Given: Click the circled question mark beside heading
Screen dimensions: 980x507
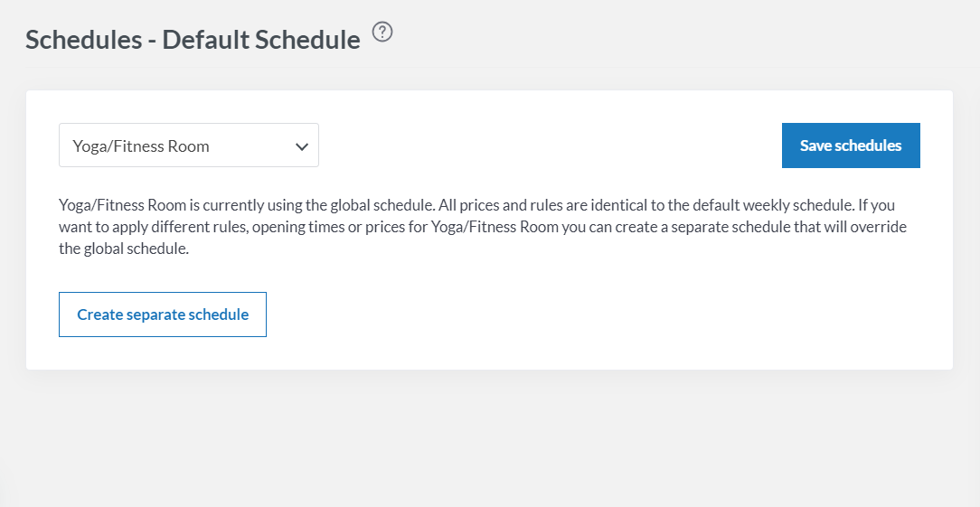Looking at the screenshot, I should pos(382,33).
